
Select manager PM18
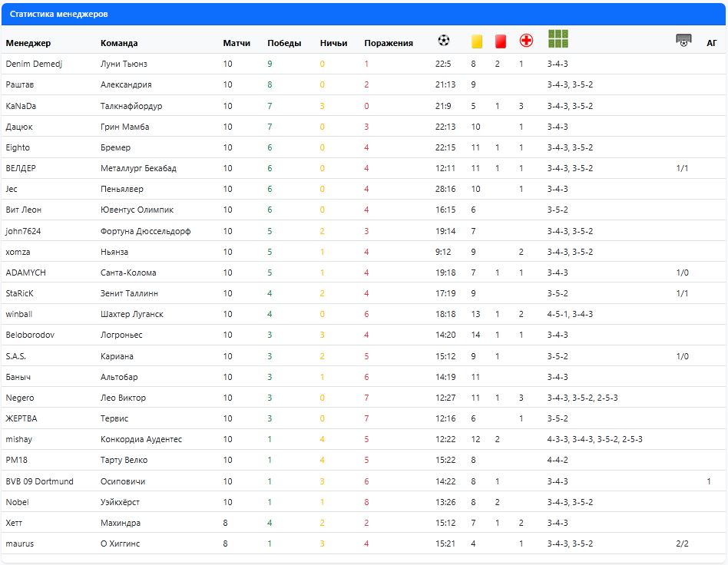(x=16, y=460)
